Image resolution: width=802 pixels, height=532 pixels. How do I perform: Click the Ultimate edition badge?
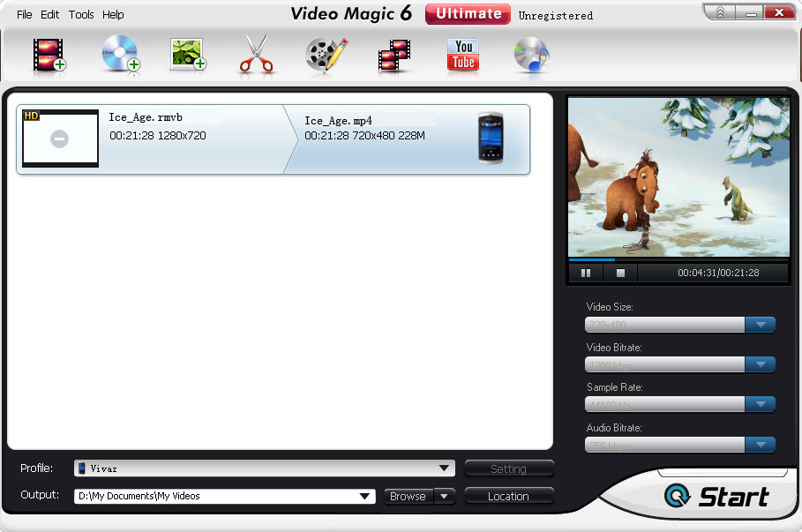tap(468, 14)
